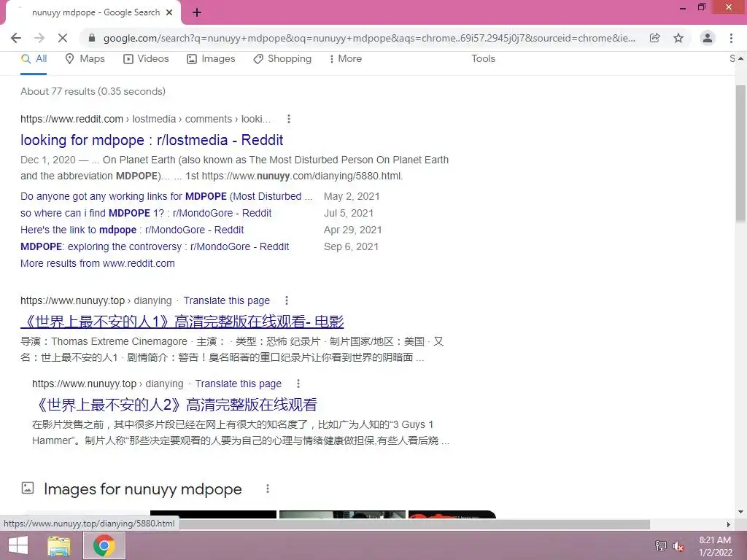The width and height of the screenshot is (747, 560).
Task: Open Images for nunuyy mdpope heading
Action: (143, 489)
